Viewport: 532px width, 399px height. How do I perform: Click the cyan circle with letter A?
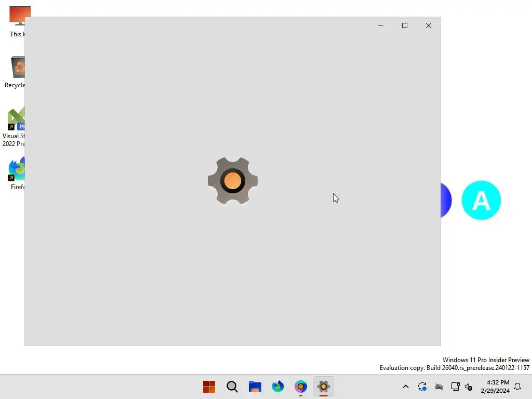[481, 200]
